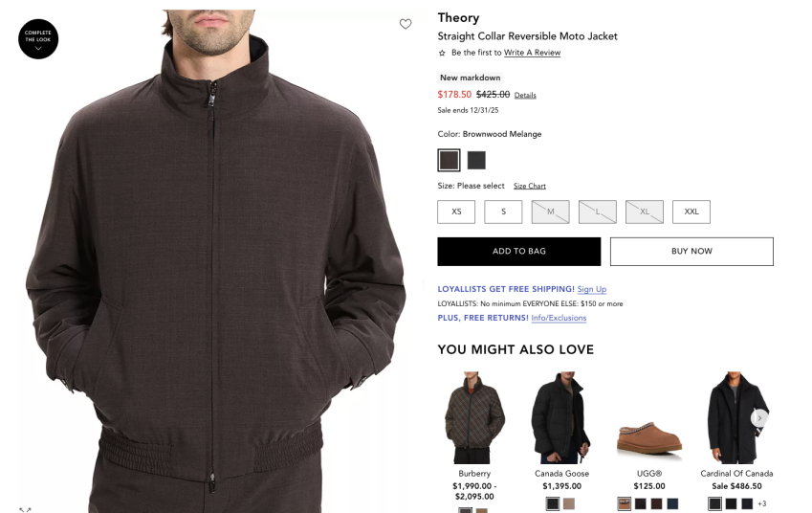Screen dimensions: 812x513
Task: Select size XS
Action: 456,212
